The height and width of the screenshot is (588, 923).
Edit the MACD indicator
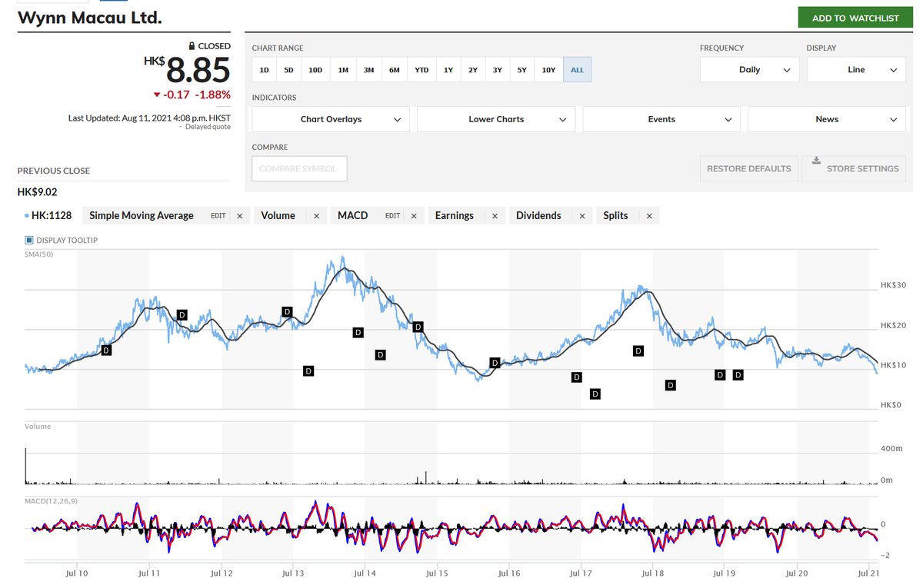pos(392,216)
